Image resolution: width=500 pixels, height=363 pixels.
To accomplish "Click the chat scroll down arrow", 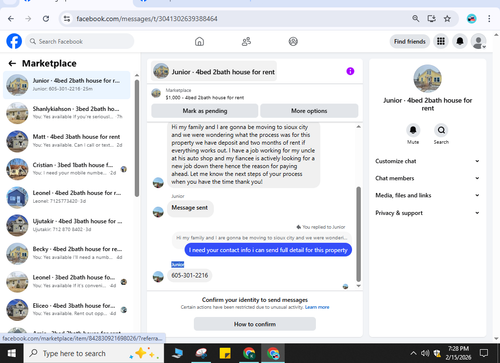I will click(x=359, y=286).
